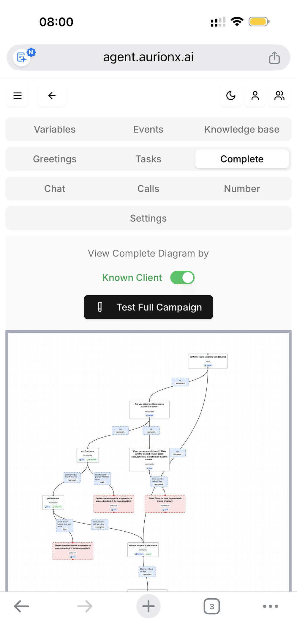The image size is (297, 644).
Task: Click the back arrow next to the menu
Action: (52, 95)
